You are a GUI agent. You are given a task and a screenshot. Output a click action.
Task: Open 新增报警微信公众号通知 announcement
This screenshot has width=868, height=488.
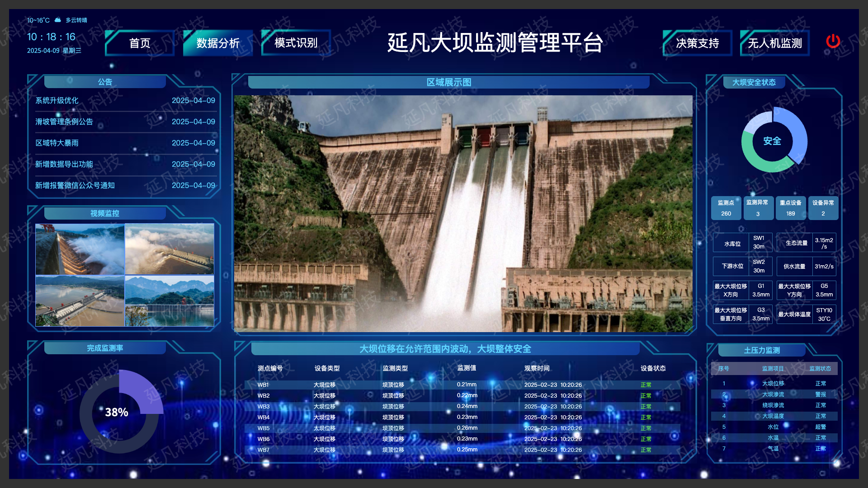tap(75, 185)
